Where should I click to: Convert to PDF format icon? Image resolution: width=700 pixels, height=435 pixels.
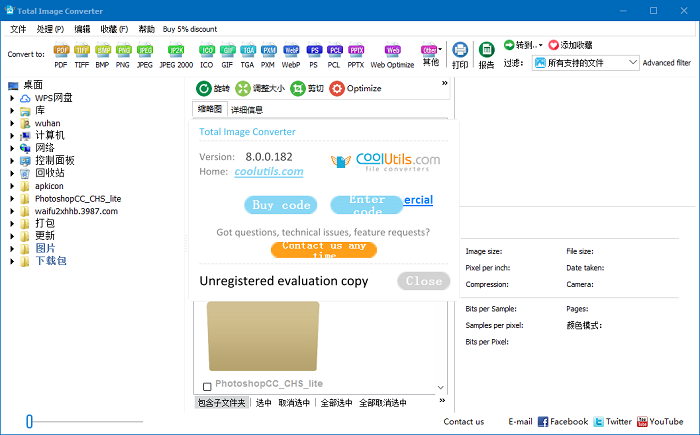pyautogui.click(x=61, y=50)
